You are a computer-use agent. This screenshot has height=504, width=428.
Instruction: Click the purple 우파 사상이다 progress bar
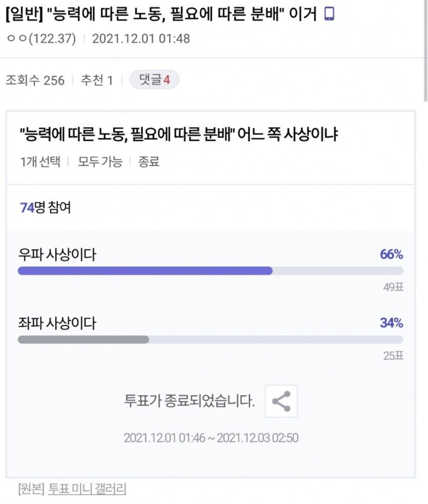click(145, 271)
